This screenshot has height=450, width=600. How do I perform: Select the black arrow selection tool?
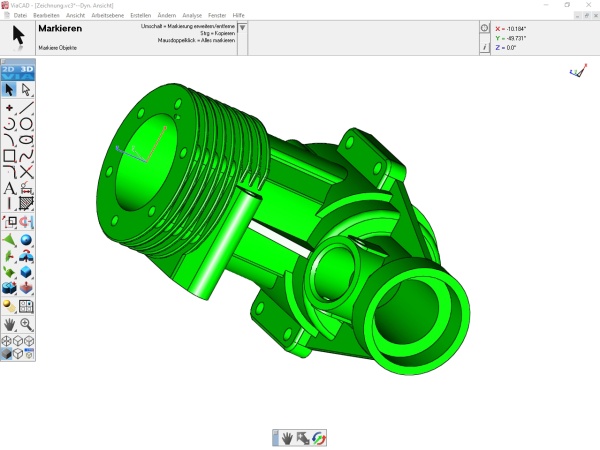point(9,90)
